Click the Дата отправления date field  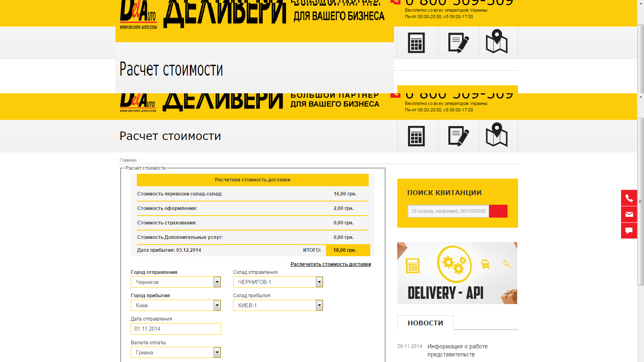(176, 329)
